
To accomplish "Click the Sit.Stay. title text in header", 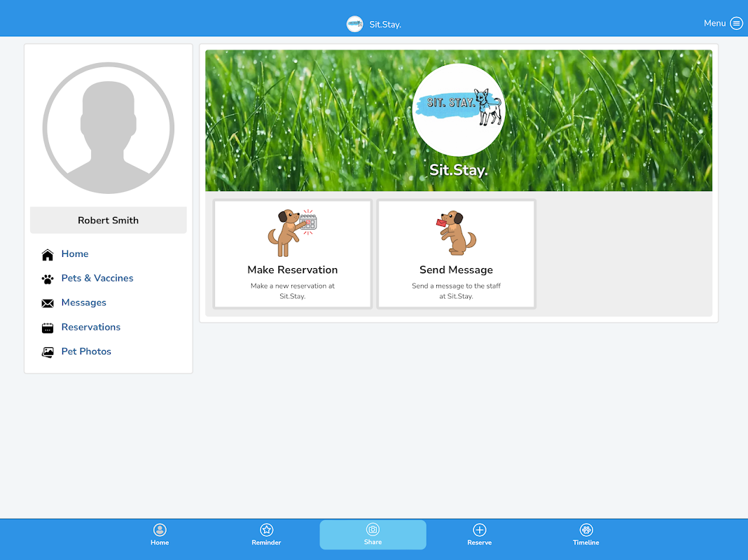I will click(x=385, y=24).
